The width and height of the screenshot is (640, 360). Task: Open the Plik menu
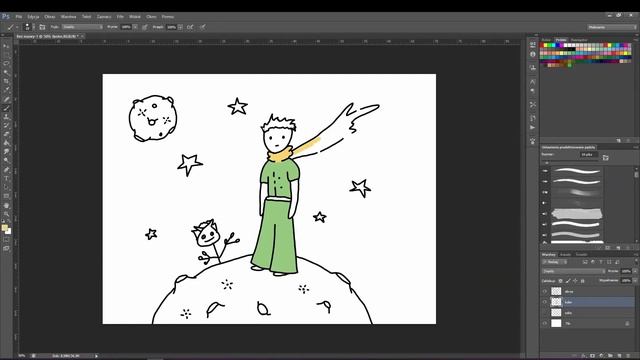(x=19, y=17)
